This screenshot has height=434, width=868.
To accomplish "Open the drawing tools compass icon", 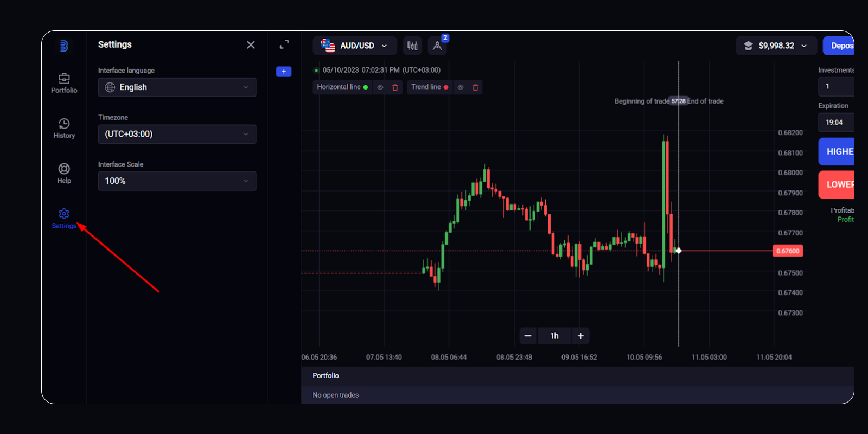I will pyautogui.click(x=437, y=46).
